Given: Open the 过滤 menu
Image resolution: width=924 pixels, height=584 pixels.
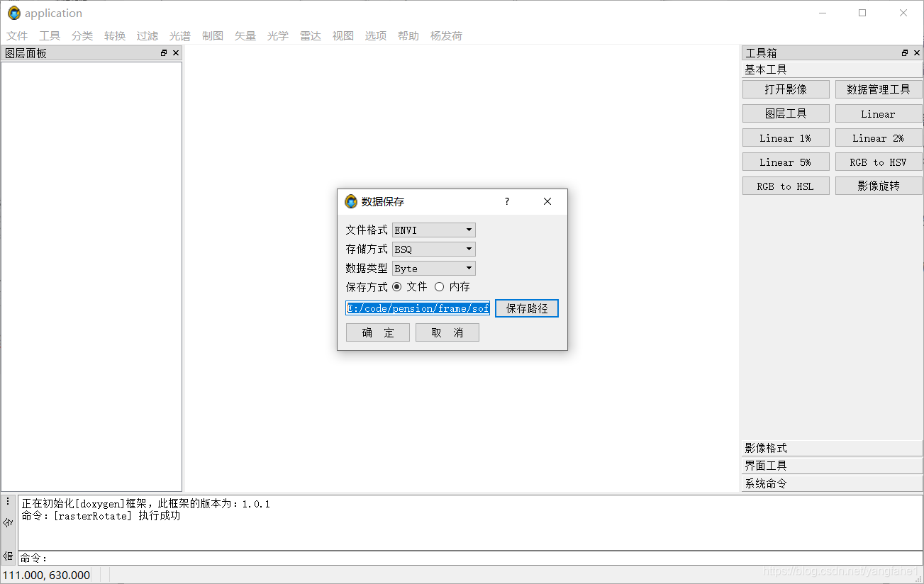Looking at the screenshot, I should 147,36.
